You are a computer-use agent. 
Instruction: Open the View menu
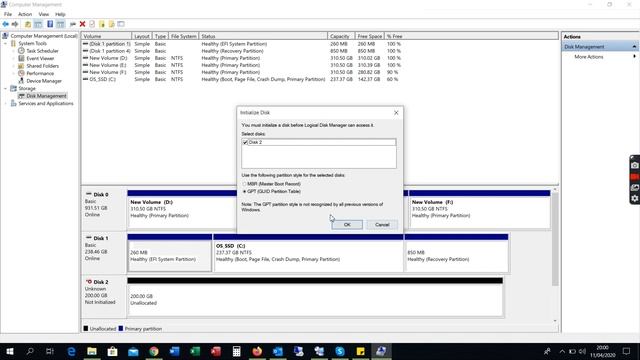pyautogui.click(x=44, y=14)
